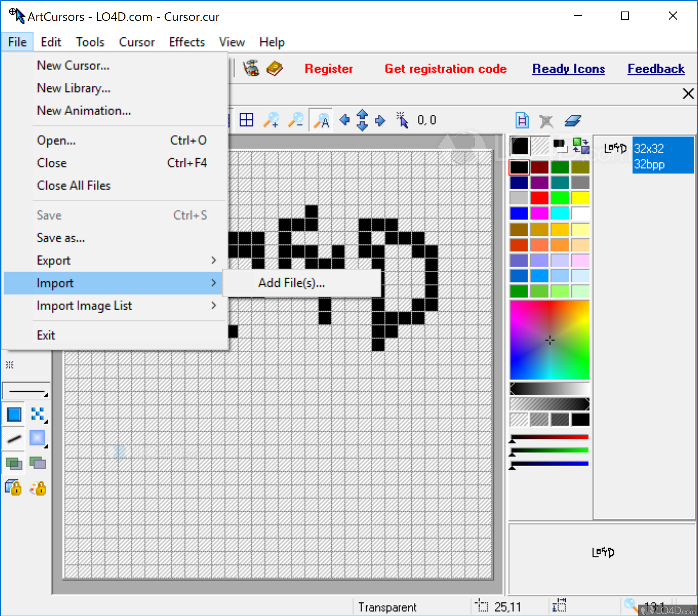This screenshot has height=616, width=698.
Task: Open the wizard icon on the top toolbar
Action: (251, 68)
